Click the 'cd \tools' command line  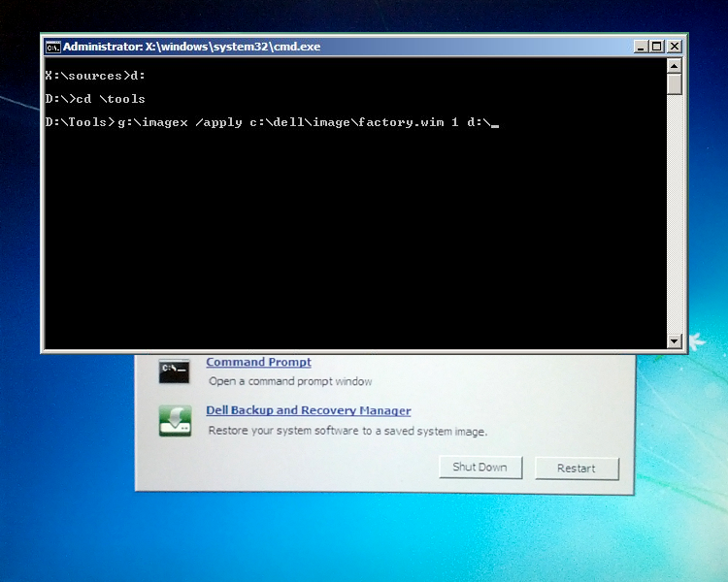(95, 99)
